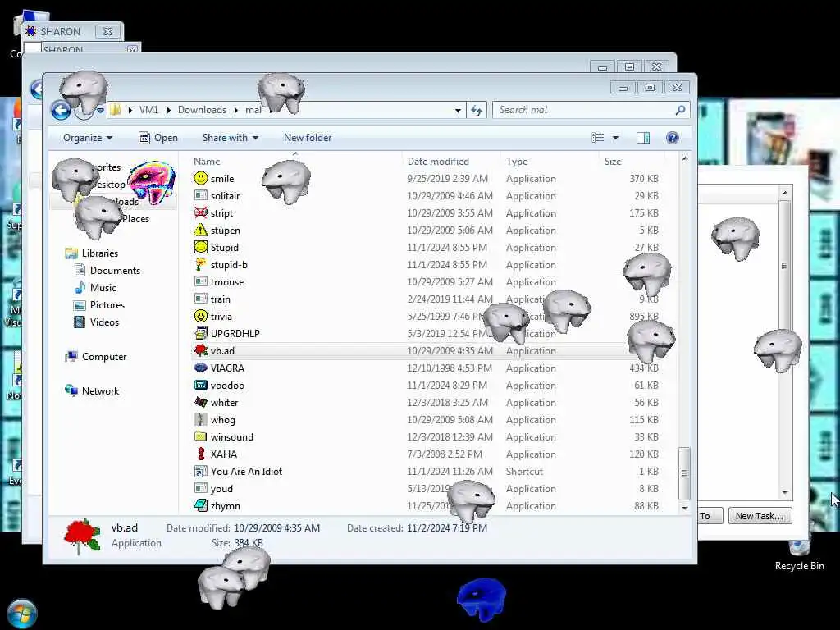Viewport: 840px width, 630px height.
Task: Sort by the Type column header
Action: pyautogui.click(x=517, y=162)
